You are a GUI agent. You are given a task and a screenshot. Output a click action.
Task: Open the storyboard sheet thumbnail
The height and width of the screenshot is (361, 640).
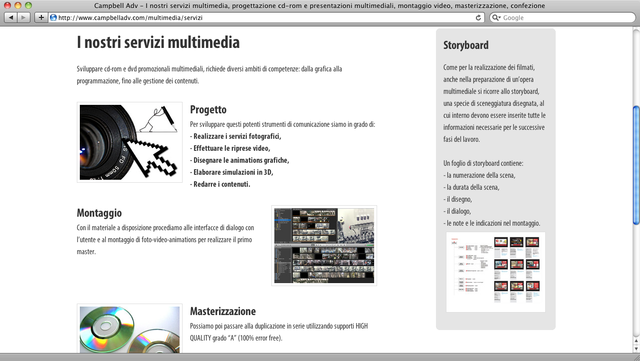[496, 272]
